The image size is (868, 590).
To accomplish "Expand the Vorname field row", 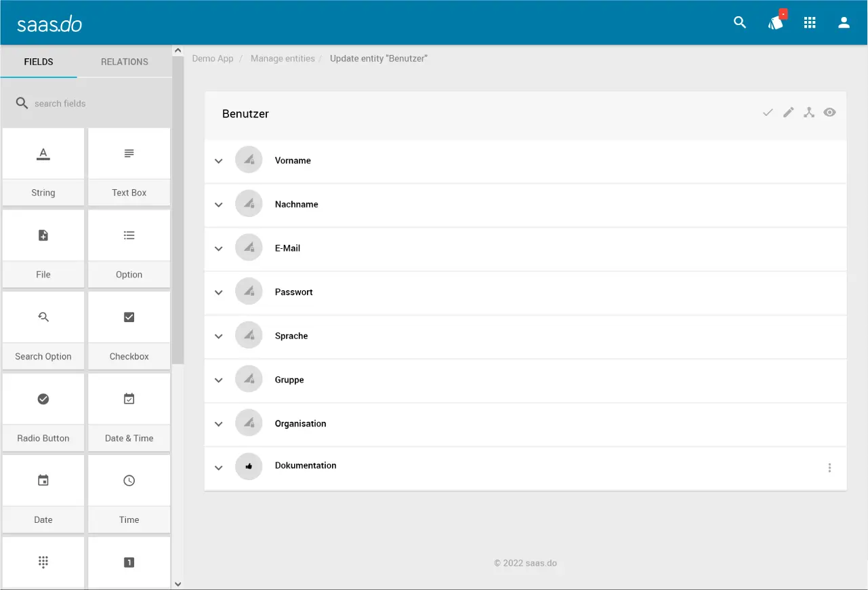I will click(x=219, y=161).
